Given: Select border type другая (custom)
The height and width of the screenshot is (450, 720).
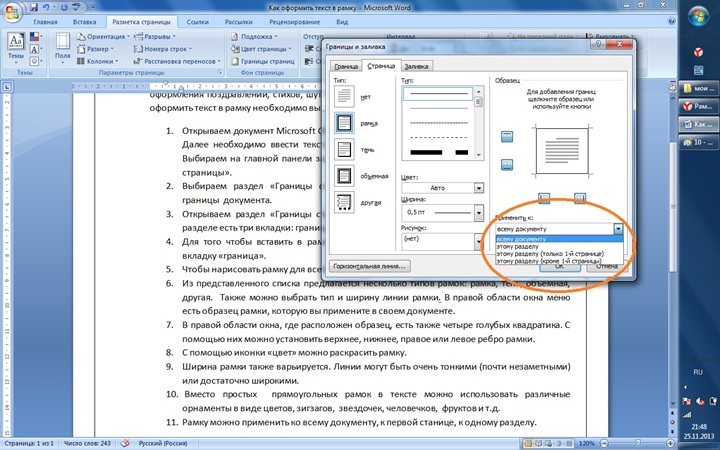Looking at the screenshot, I should (x=344, y=202).
